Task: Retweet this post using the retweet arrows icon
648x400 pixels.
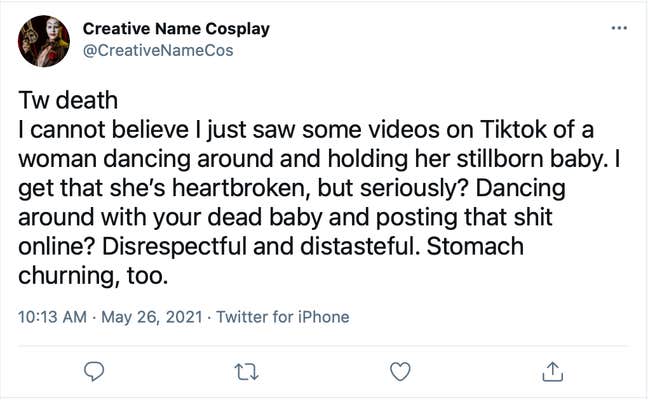Action: [x=247, y=371]
